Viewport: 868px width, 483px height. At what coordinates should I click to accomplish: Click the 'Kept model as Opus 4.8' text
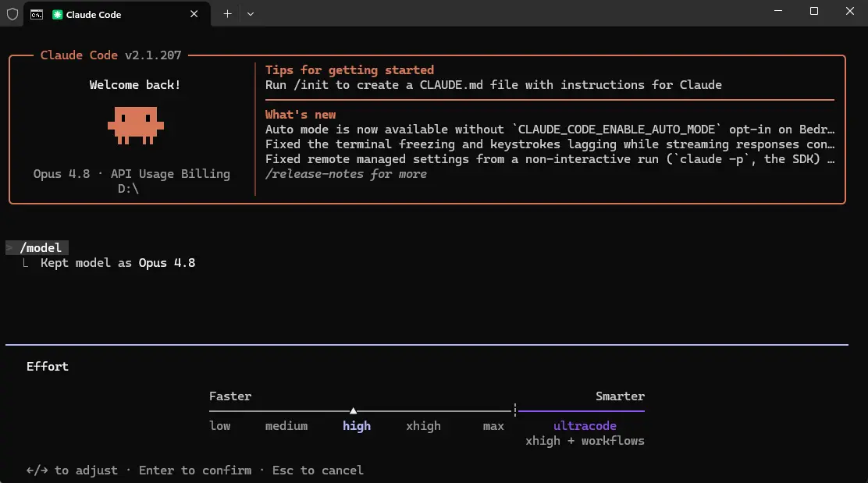coord(118,263)
